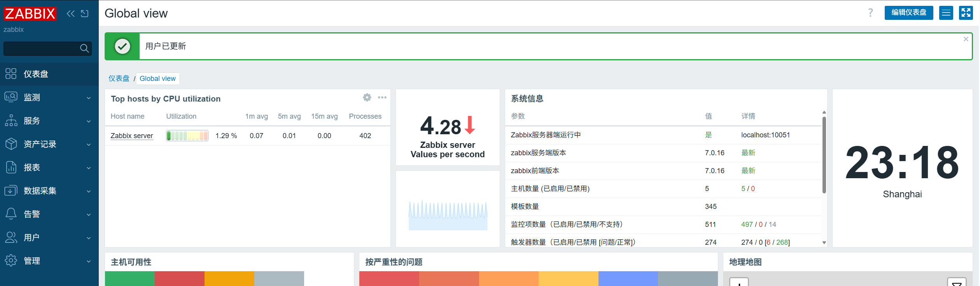Expand the 管理 menu chevron
The image size is (980, 286).
(x=89, y=261)
